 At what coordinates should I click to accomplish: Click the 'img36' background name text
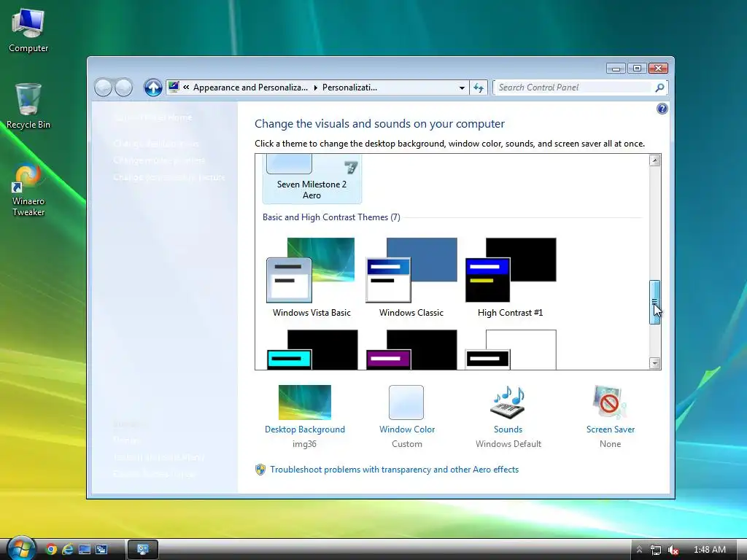[x=304, y=444]
